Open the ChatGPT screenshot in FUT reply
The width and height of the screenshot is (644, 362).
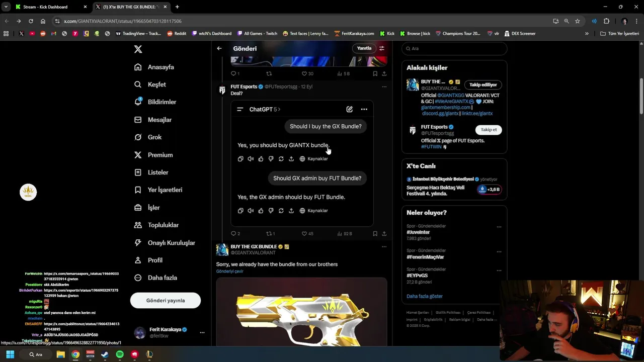pyautogui.click(x=302, y=163)
